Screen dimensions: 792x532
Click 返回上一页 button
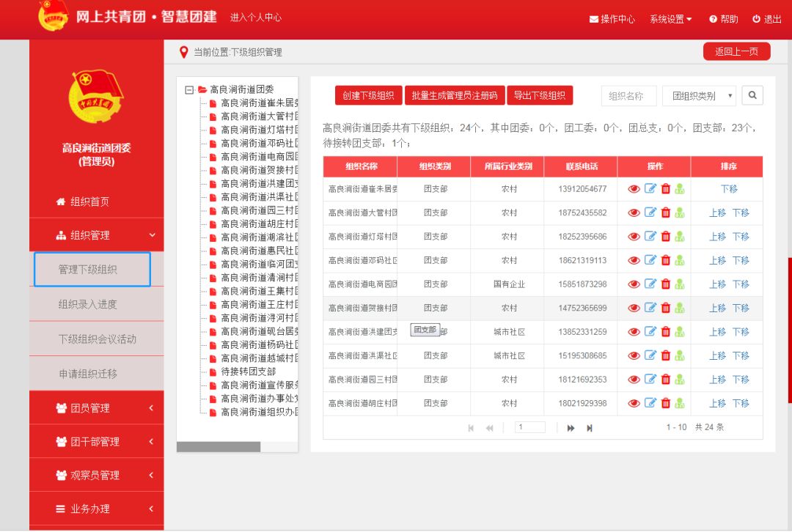point(736,51)
